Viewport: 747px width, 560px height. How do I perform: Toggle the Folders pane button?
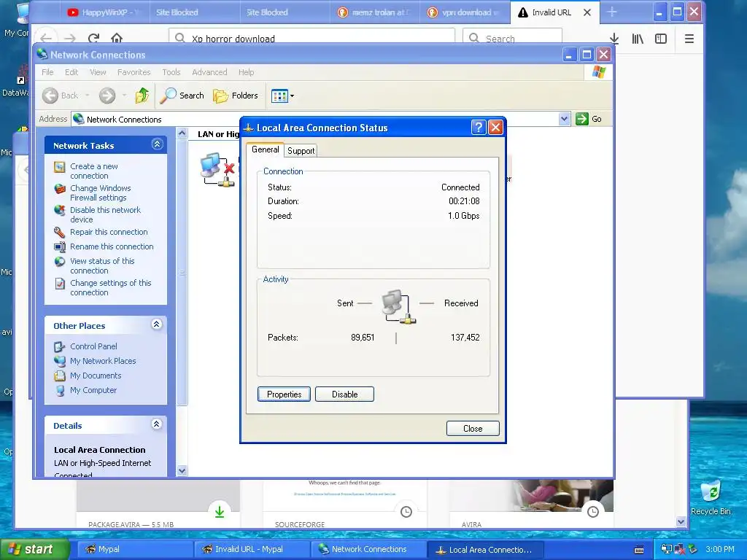[236, 96]
